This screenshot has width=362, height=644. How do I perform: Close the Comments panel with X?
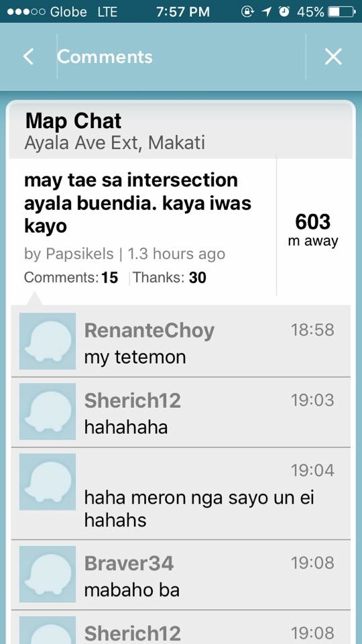tap(333, 56)
